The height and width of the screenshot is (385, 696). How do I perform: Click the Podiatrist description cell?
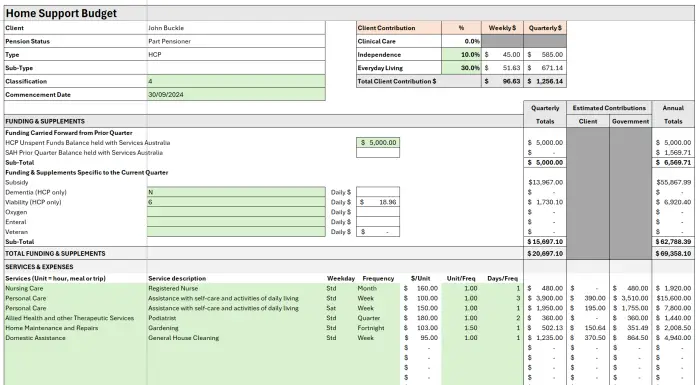pyautogui.click(x=236, y=318)
